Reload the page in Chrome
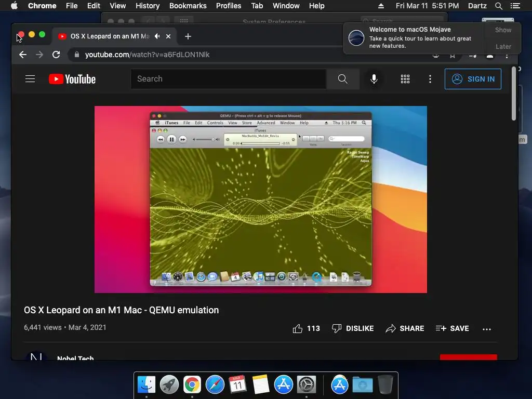 [x=56, y=55]
